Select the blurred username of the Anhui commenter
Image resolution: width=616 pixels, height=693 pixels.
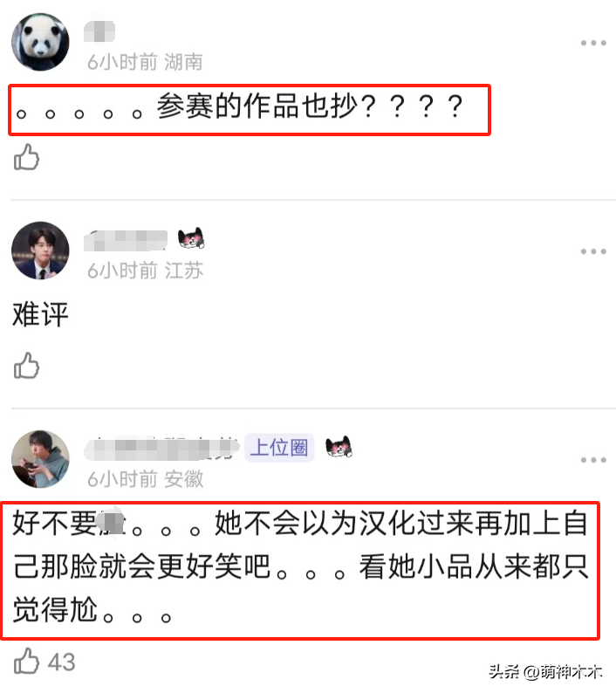[x=161, y=449]
